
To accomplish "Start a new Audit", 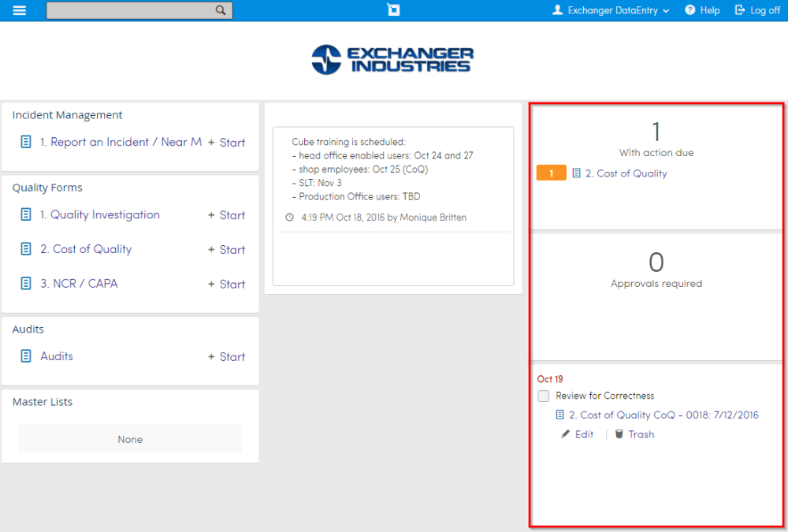I will [x=227, y=357].
